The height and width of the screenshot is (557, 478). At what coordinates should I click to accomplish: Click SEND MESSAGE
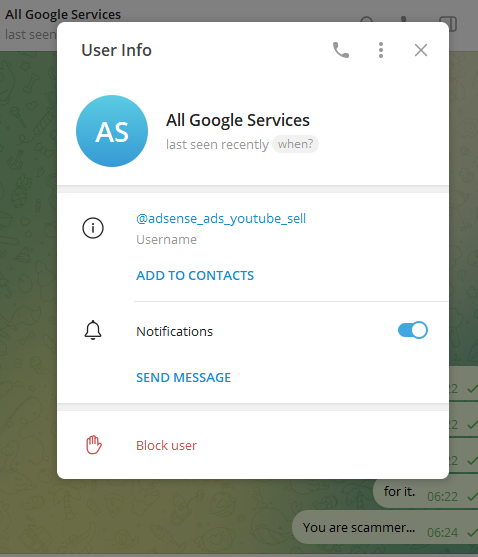point(184,377)
